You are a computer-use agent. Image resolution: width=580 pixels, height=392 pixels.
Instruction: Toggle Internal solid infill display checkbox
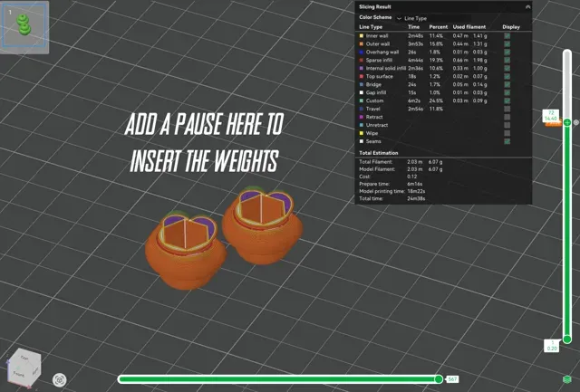point(507,68)
